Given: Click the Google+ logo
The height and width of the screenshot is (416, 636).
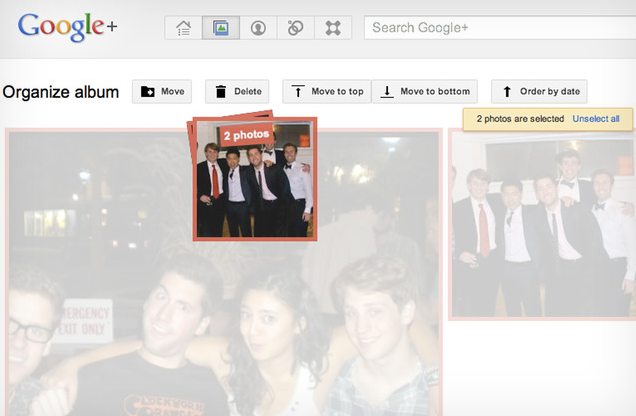Looking at the screenshot, I should tap(67, 27).
